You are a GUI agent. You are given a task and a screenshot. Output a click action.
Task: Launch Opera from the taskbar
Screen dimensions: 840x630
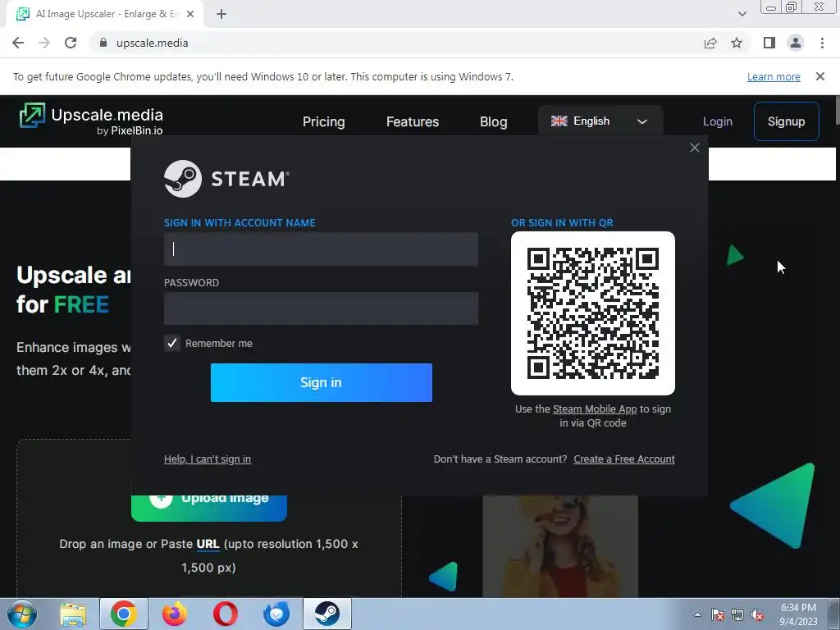pos(226,614)
